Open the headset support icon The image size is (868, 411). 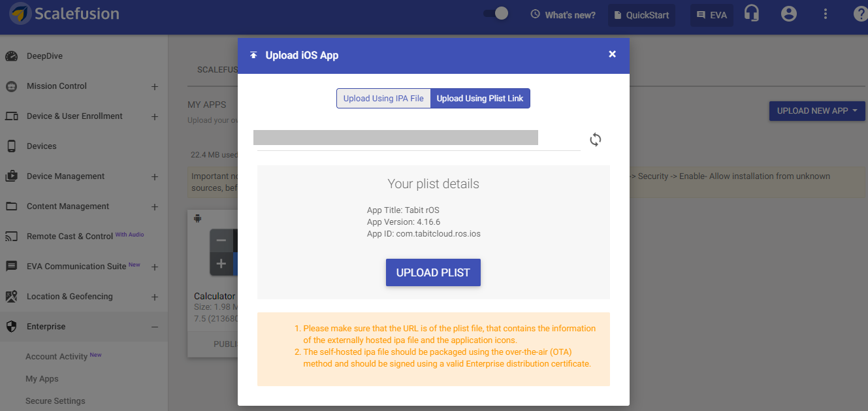click(x=752, y=14)
